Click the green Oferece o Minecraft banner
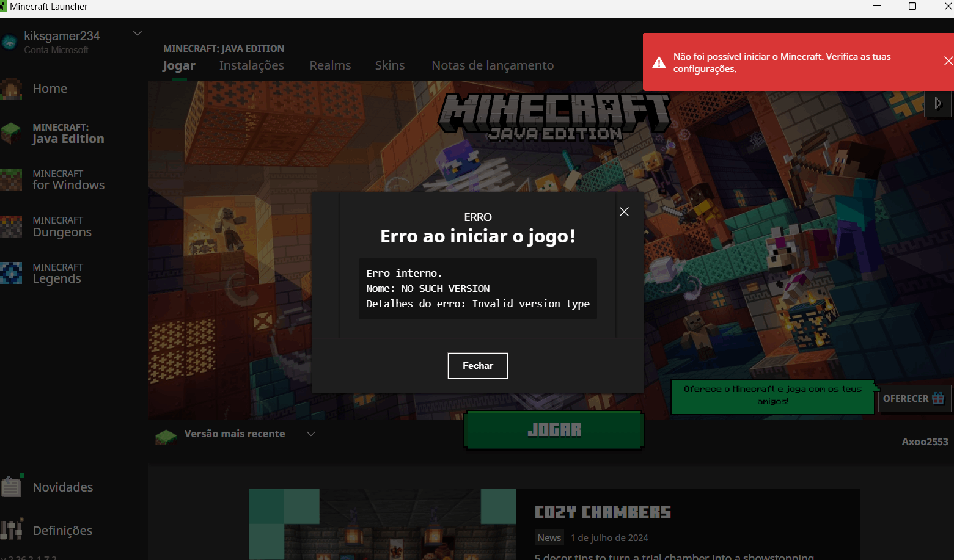 [772, 396]
